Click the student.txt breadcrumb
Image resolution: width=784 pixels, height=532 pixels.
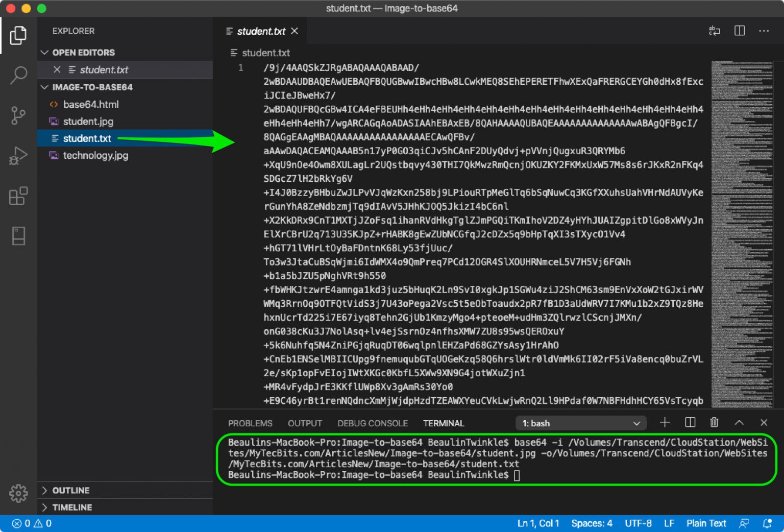click(x=265, y=53)
